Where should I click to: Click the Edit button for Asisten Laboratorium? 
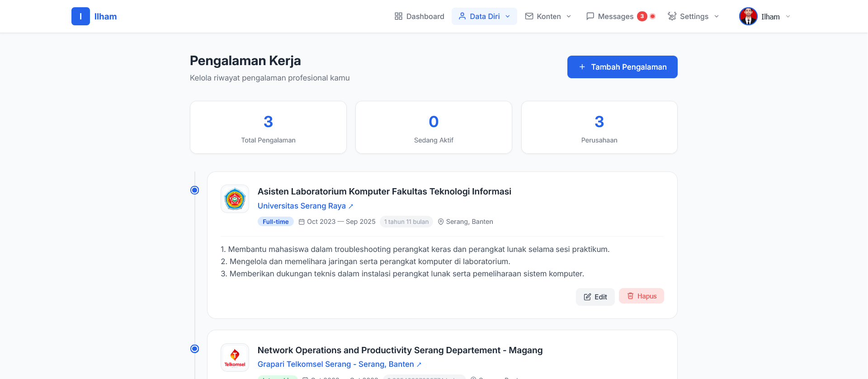595,297
